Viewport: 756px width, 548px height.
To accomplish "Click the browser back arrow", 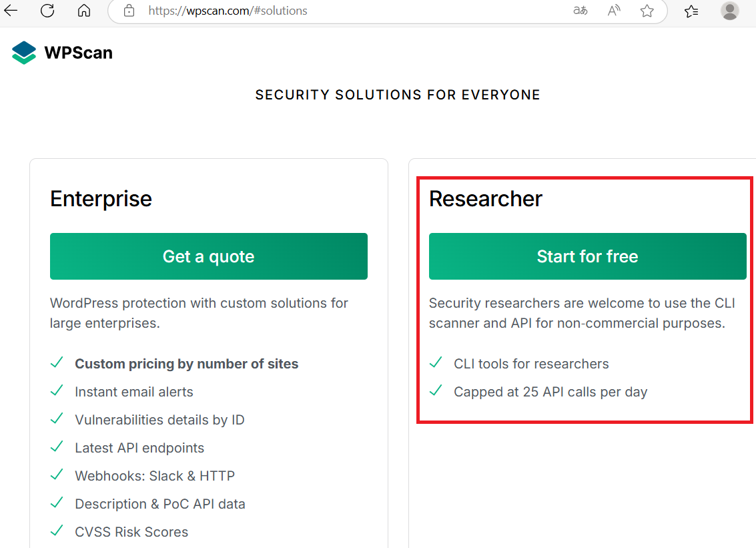I will 11,11.
